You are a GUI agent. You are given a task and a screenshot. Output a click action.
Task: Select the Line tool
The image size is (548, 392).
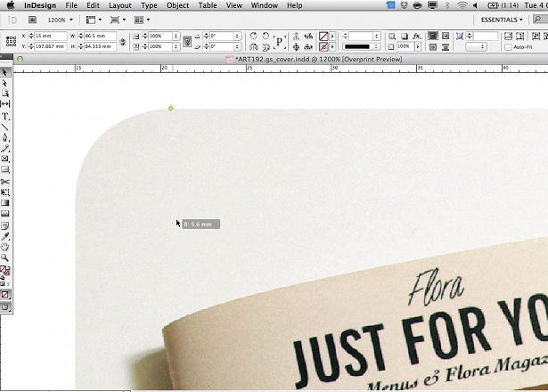[4, 127]
